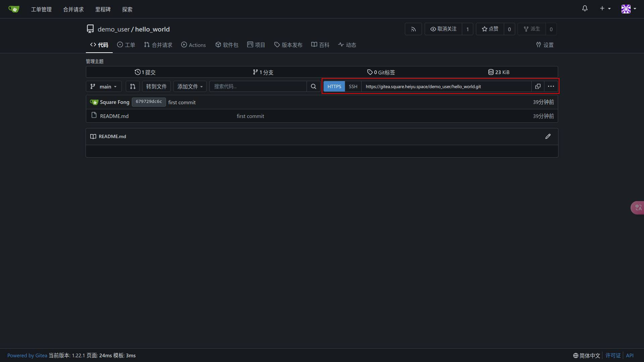Expand the plus create-new menu

605,8
